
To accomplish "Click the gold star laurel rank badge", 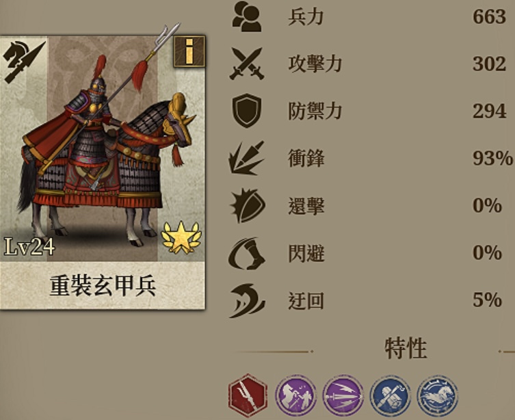I will (181, 238).
